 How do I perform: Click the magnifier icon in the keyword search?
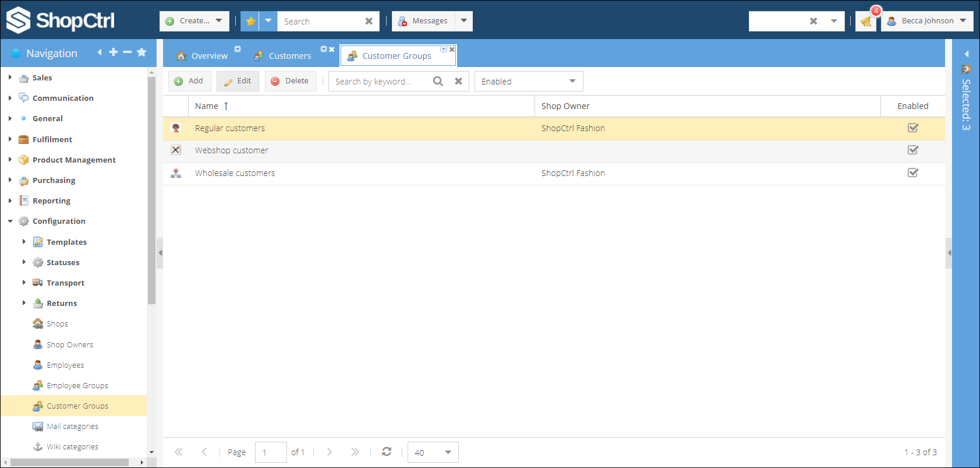pos(438,81)
